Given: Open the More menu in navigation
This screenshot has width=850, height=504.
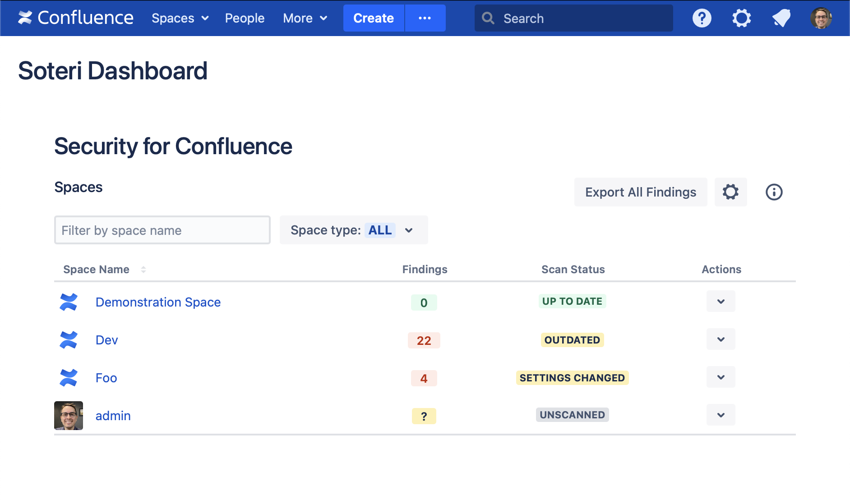Looking at the screenshot, I should click(305, 18).
